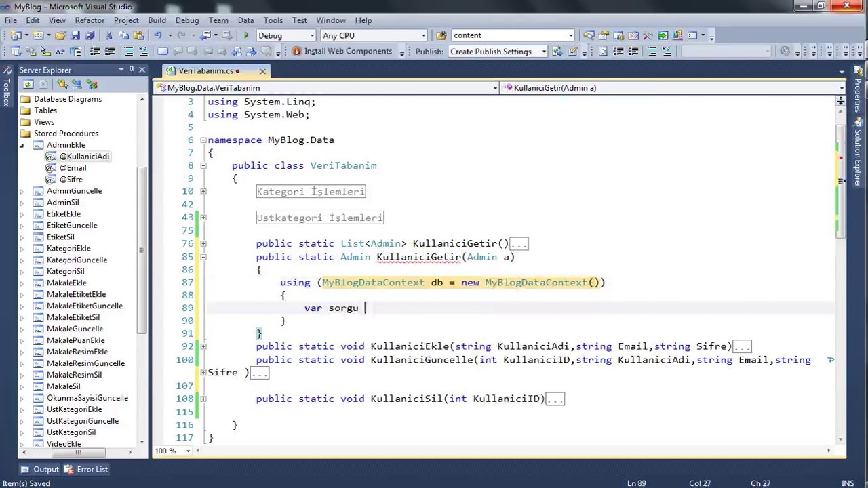
Task: Click the Increase Indent icon in the text editor toolbar
Action: tap(110, 52)
